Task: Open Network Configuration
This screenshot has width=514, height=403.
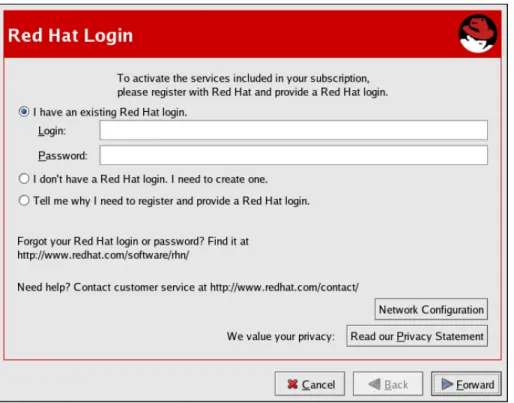Action: pyautogui.click(x=431, y=309)
